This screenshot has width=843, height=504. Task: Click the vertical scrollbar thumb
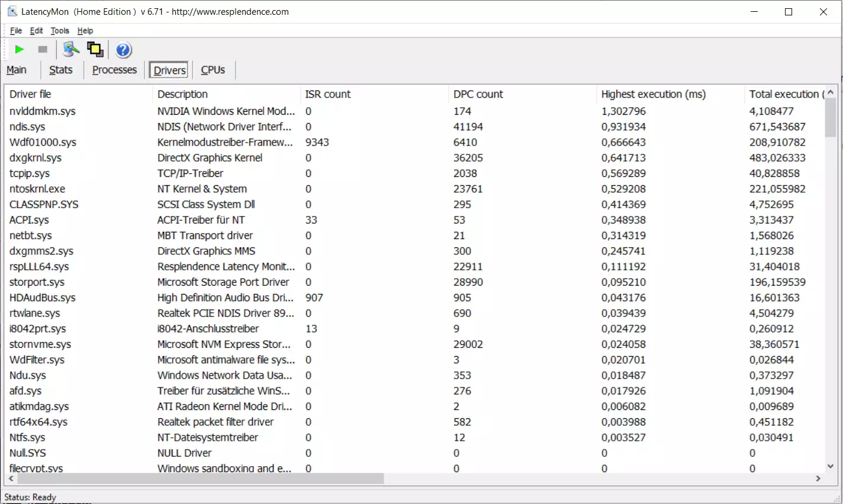(x=831, y=118)
